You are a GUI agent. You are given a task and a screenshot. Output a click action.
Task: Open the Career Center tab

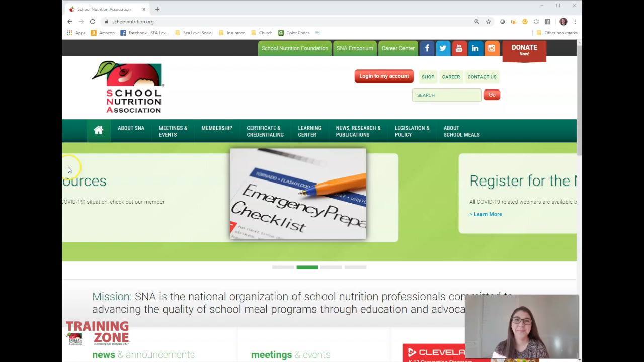click(x=398, y=48)
